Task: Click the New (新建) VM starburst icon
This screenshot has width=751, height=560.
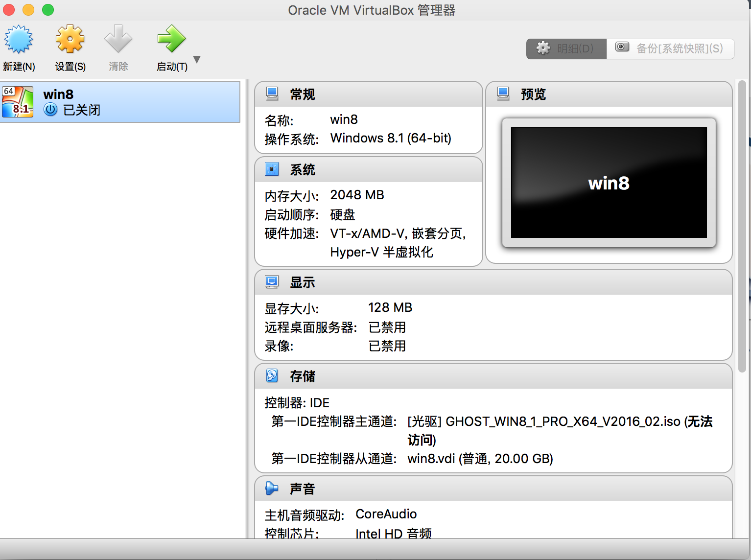Action: 19,39
